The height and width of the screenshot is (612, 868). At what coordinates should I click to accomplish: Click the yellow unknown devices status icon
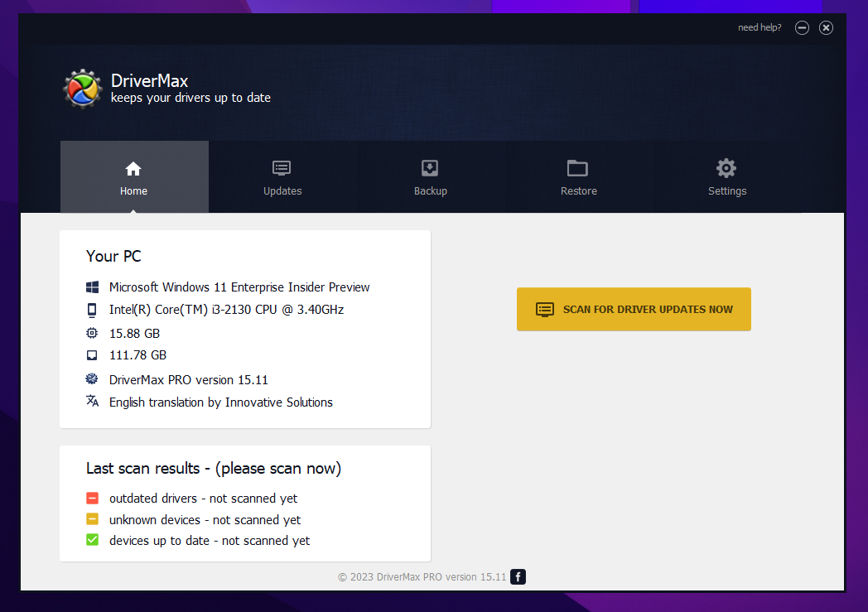[93, 519]
